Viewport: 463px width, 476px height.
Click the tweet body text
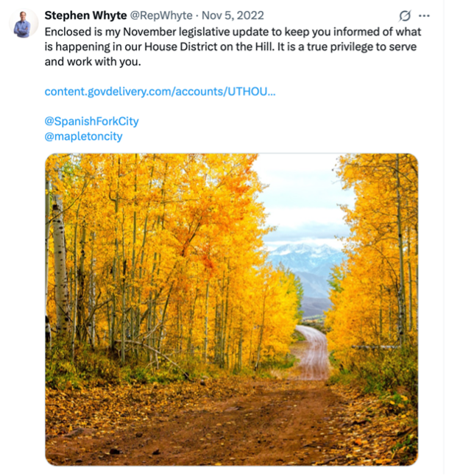[233, 46]
